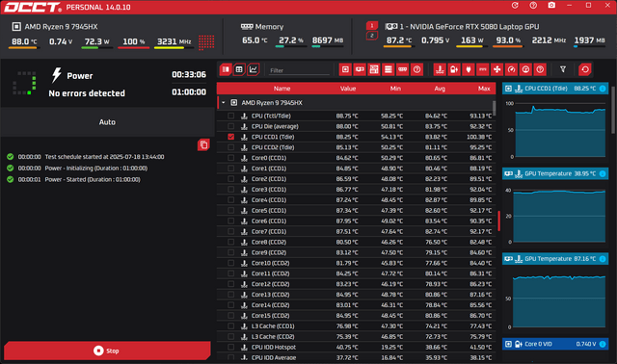This screenshot has height=364, width=617.
Task: Toggle the voltage battery sensor type filter
Action: pos(454,69)
